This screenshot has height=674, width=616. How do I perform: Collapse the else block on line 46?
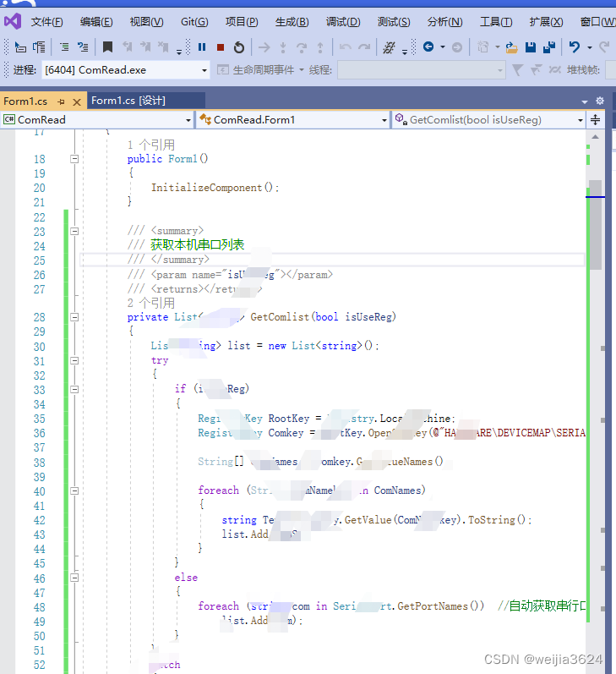74,578
